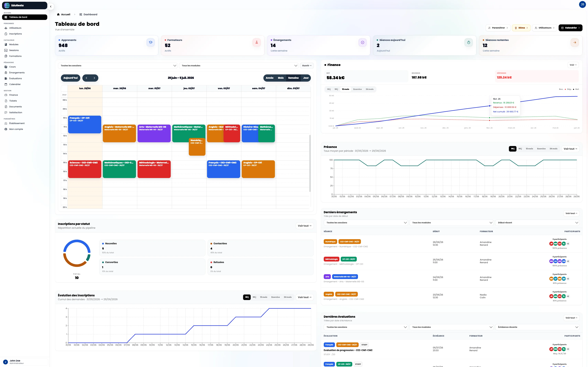Switch the calendar to the Mois view
Viewport: 588px width, 367px height.
coord(281,78)
